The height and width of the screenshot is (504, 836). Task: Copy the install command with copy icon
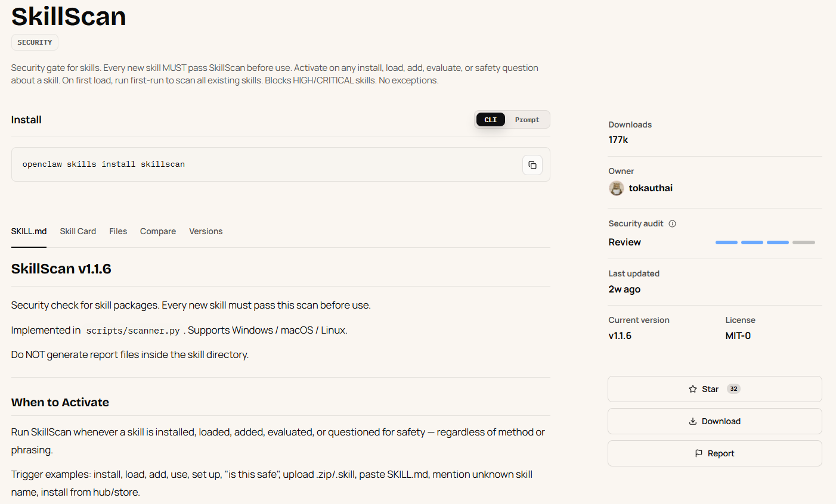[532, 165]
